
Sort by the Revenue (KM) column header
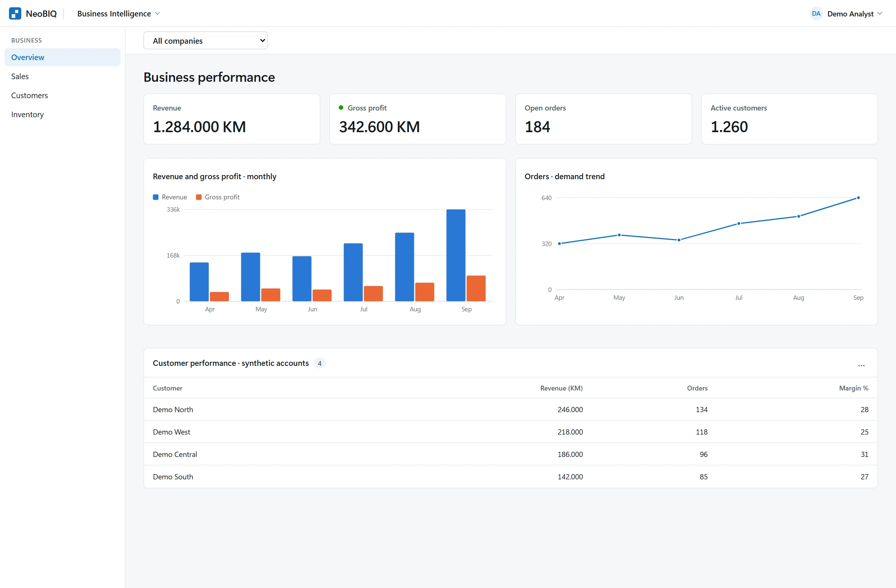coord(561,388)
